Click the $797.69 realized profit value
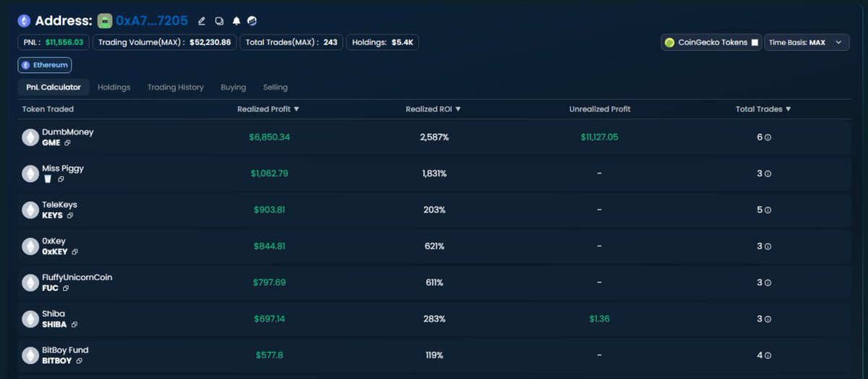Screen dimensions: 868x379 tap(269, 283)
